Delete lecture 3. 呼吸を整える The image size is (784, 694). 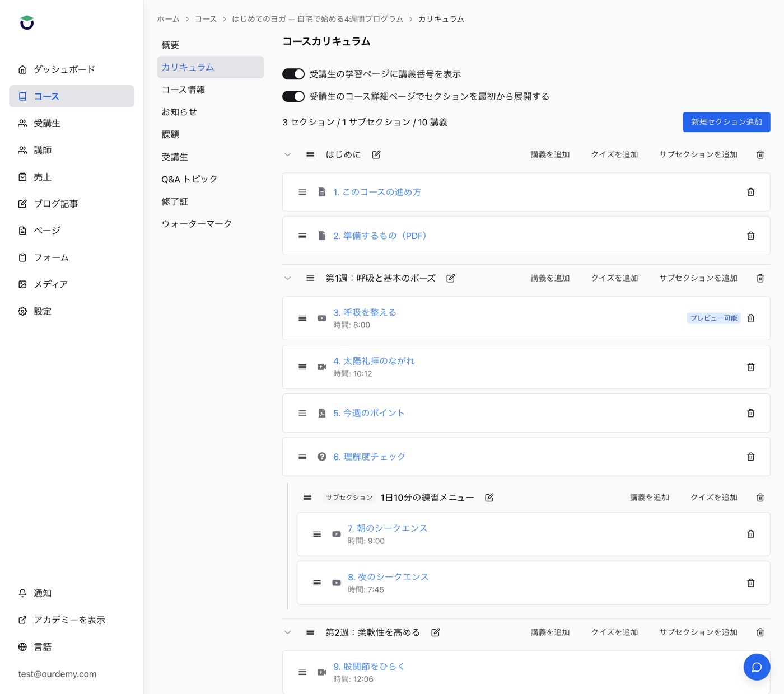(x=751, y=318)
